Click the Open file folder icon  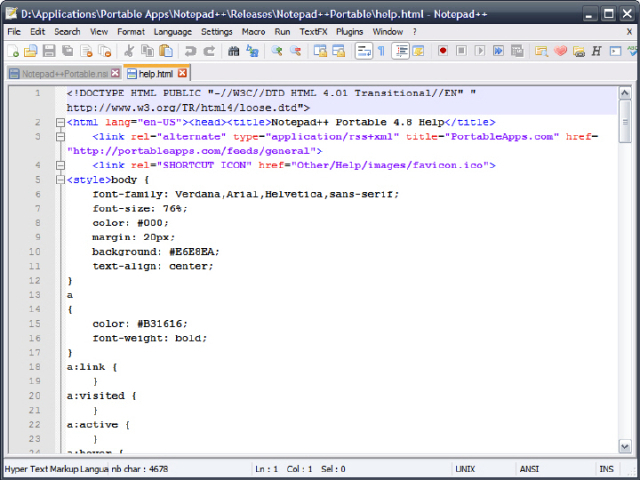pyautogui.click(x=31, y=51)
